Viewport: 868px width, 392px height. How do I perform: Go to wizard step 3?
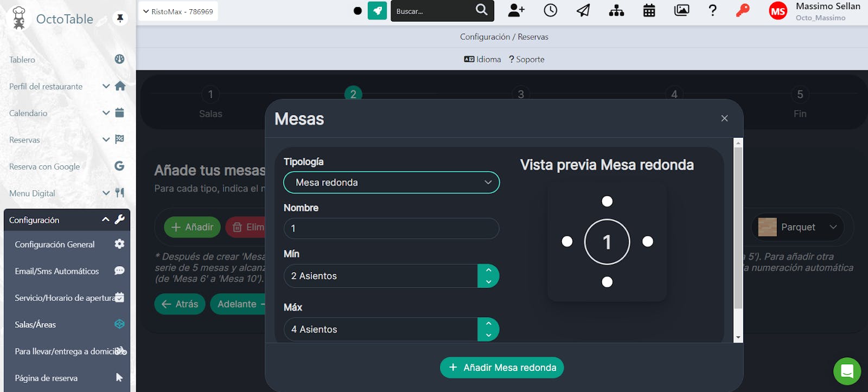click(x=521, y=94)
